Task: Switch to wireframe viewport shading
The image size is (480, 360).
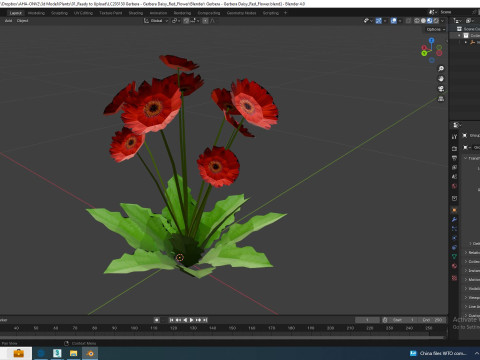Action: click(x=417, y=21)
